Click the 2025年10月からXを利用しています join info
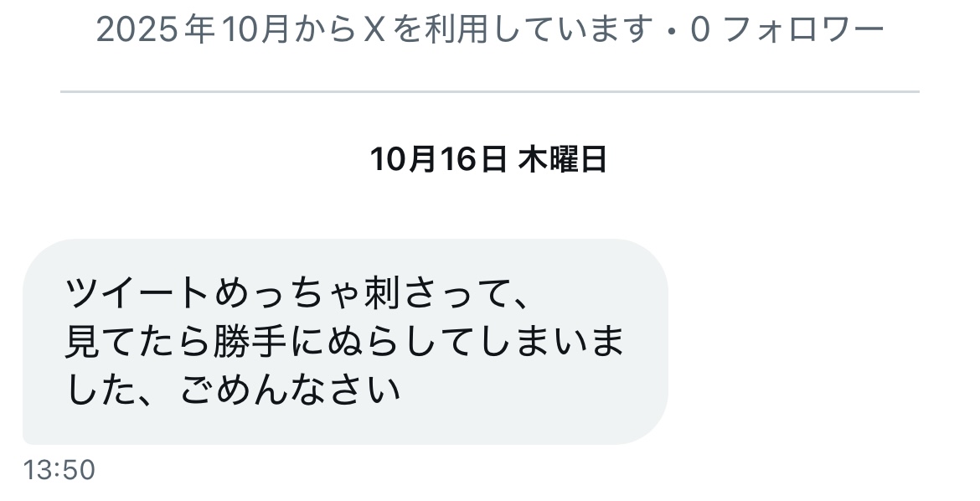980x501 pixels. click(x=374, y=29)
